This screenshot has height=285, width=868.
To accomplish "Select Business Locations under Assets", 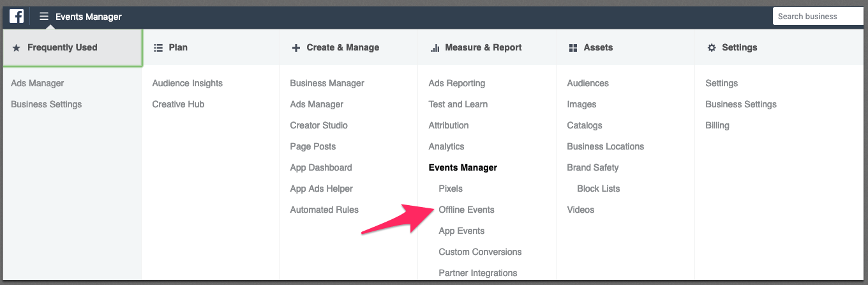I will pyautogui.click(x=606, y=146).
